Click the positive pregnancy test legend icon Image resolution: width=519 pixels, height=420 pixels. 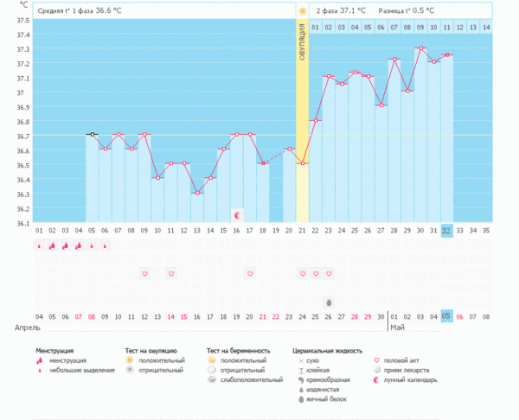[x=212, y=360]
